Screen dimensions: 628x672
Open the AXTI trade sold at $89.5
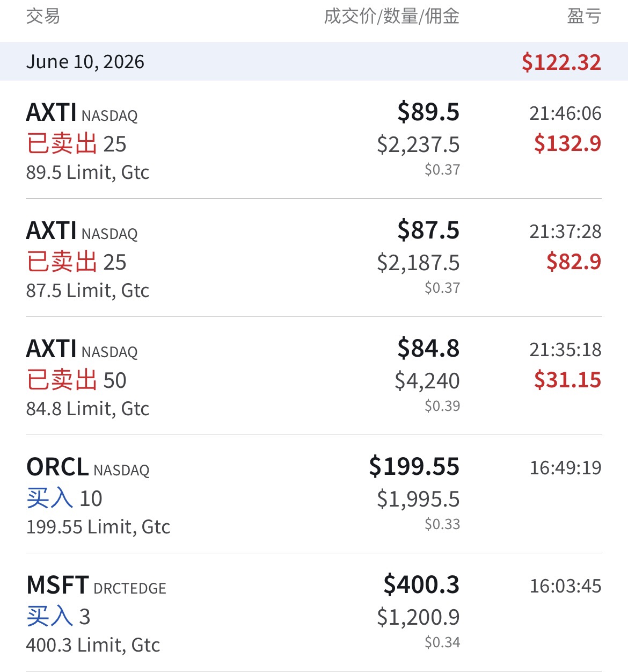coord(314,140)
